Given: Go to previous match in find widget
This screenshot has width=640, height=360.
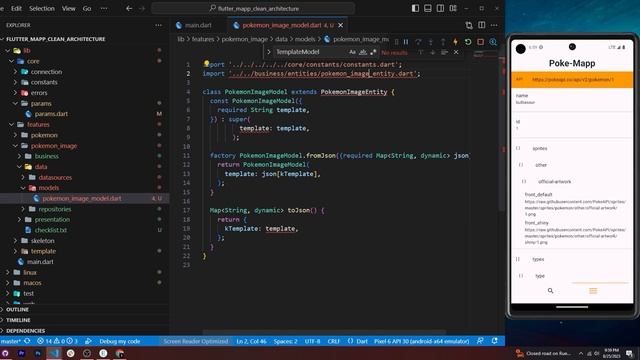Looking at the screenshot, I should point(420,52).
